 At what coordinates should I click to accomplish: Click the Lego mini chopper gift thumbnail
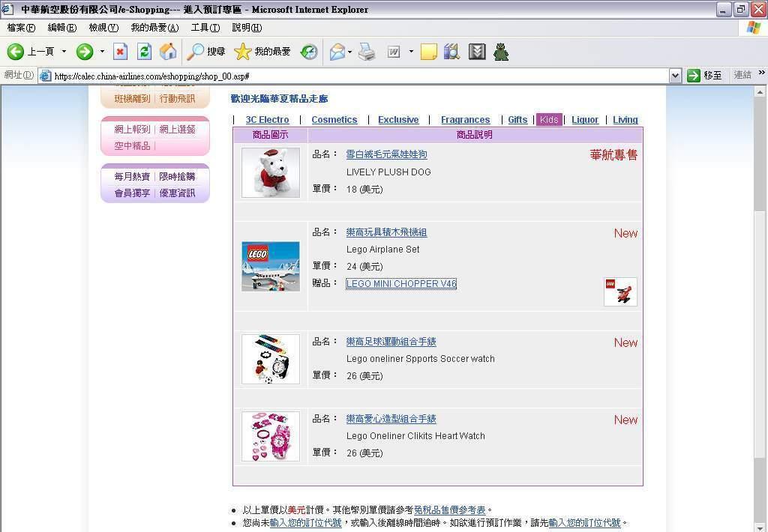(x=620, y=291)
